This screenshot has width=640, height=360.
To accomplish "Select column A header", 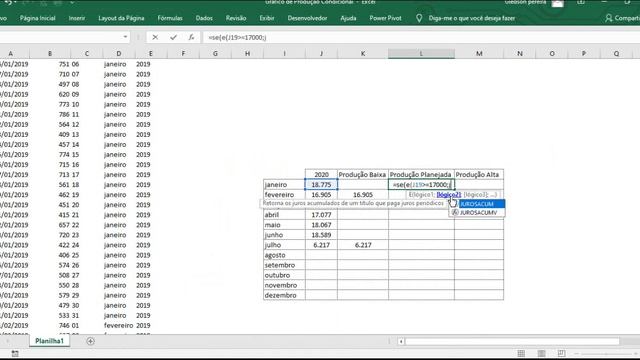I will pyautogui.click(x=11, y=53).
